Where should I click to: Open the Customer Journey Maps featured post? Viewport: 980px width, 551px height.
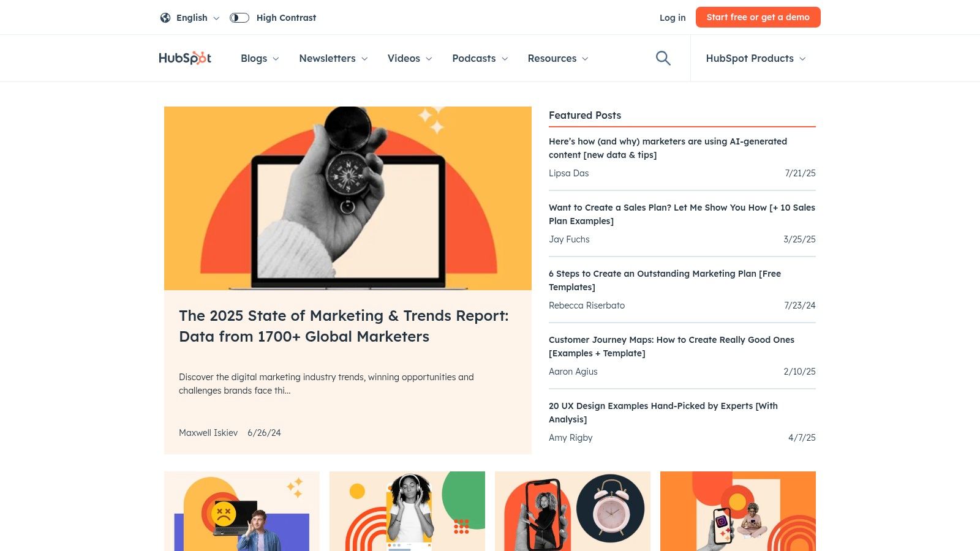tap(672, 346)
